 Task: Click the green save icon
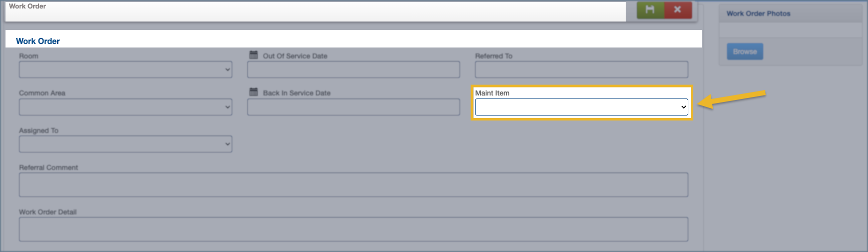click(650, 10)
